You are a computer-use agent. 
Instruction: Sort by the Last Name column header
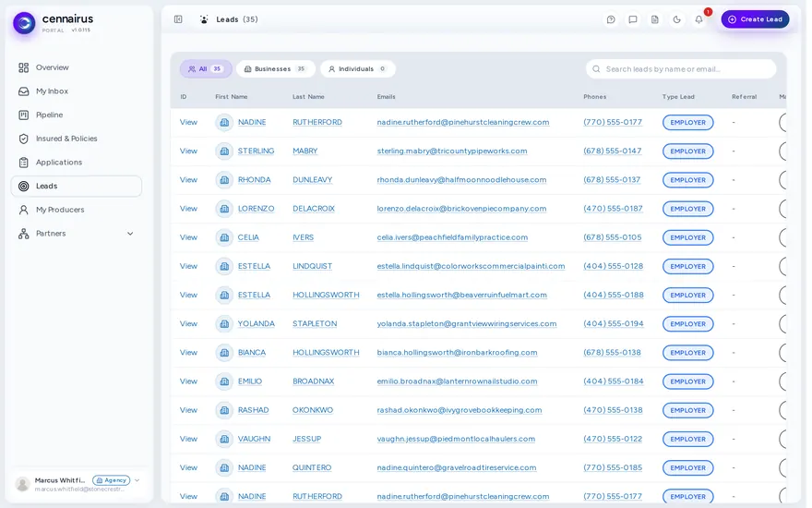(308, 97)
